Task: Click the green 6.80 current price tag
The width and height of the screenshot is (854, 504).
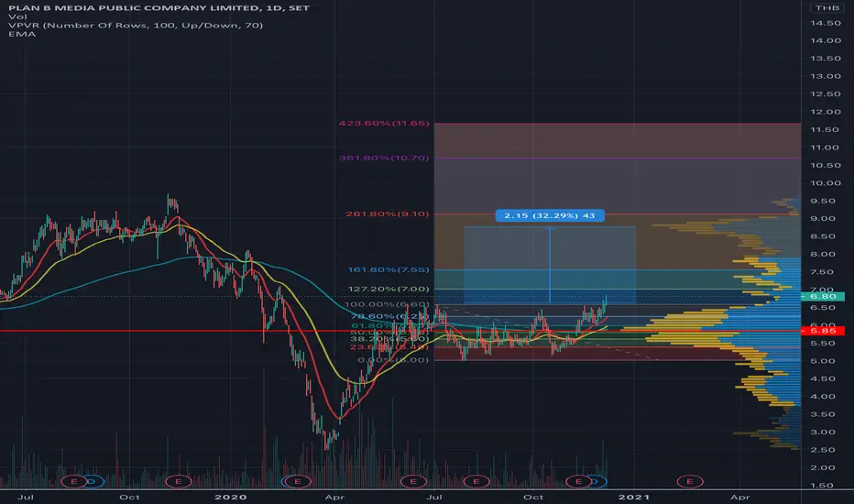Action: tap(823, 296)
